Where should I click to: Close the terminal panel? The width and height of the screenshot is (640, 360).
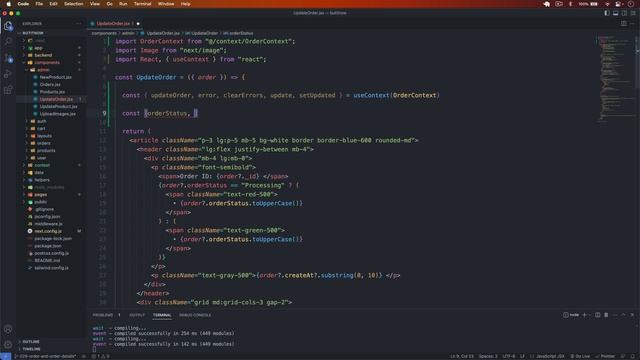(632, 315)
